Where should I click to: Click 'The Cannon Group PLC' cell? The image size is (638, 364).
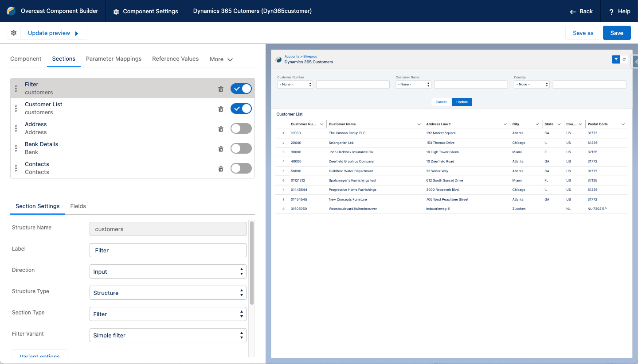[x=347, y=133]
